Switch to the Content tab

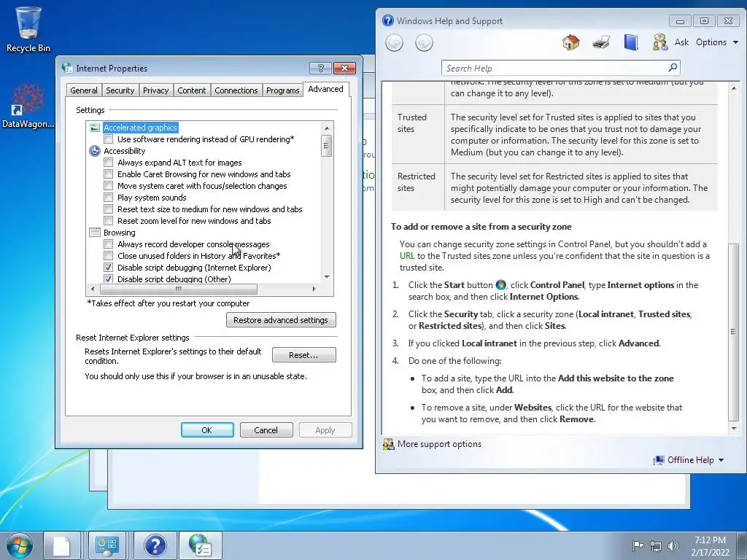pyautogui.click(x=192, y=90)
